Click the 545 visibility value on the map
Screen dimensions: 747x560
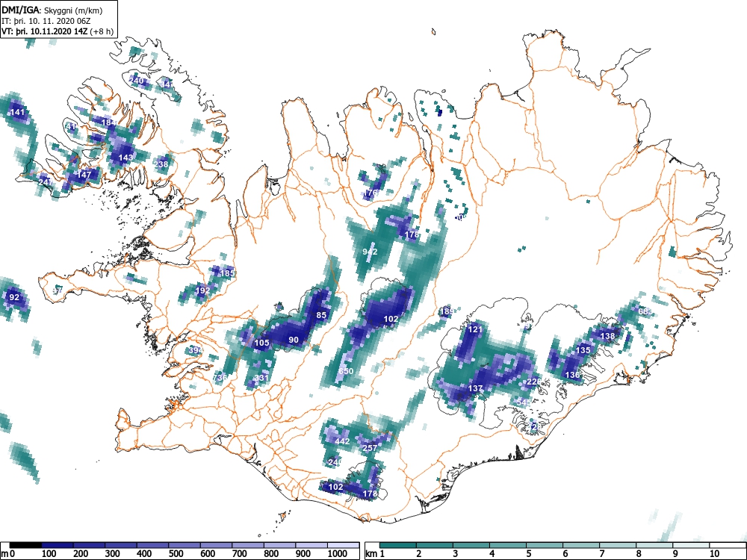(x=524, y=402)
